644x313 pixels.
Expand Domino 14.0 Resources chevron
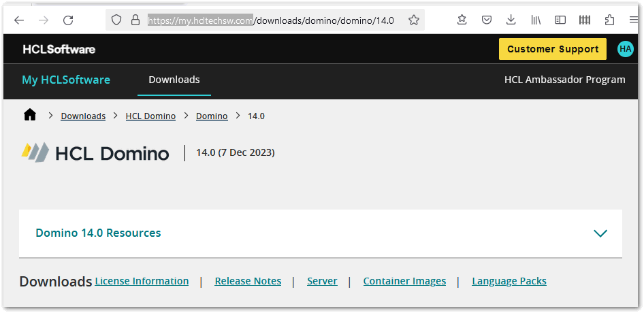(x=600, y=233)
